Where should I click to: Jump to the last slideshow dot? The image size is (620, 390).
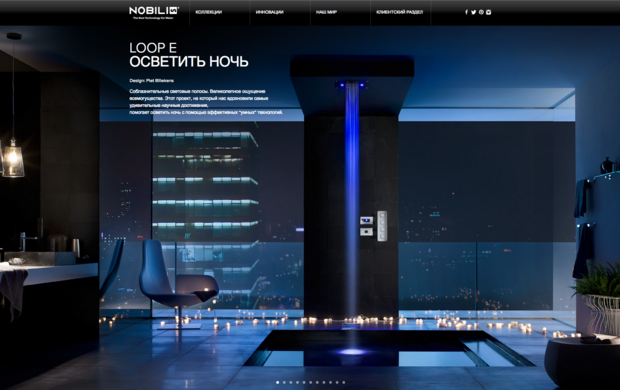point(344,382)
